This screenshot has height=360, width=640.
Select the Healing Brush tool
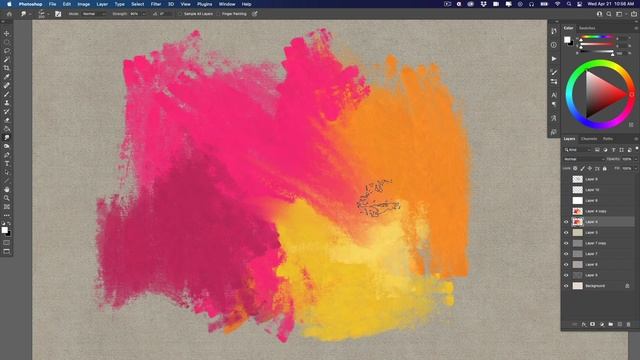(x=7, y=85)
